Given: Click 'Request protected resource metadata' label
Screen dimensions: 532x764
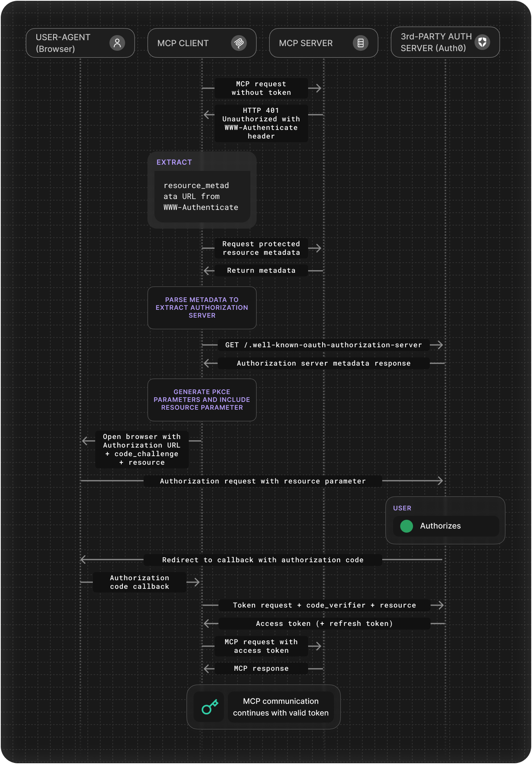Looking at the screenshot, I should [x=261, y=248].
